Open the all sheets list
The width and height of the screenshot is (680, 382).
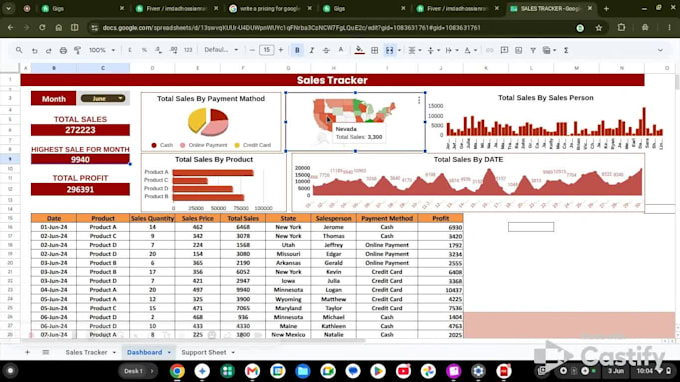click(x=46, y=352)
